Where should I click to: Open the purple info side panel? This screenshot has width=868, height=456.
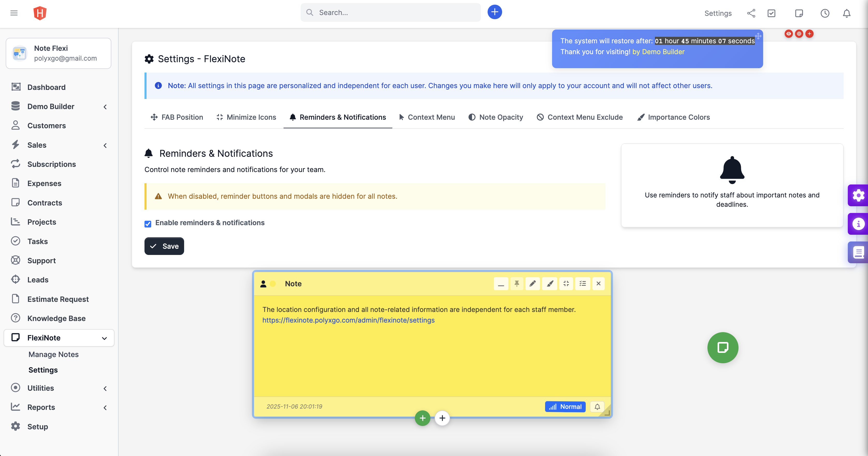pyautogui.click(x=858, y=224)
